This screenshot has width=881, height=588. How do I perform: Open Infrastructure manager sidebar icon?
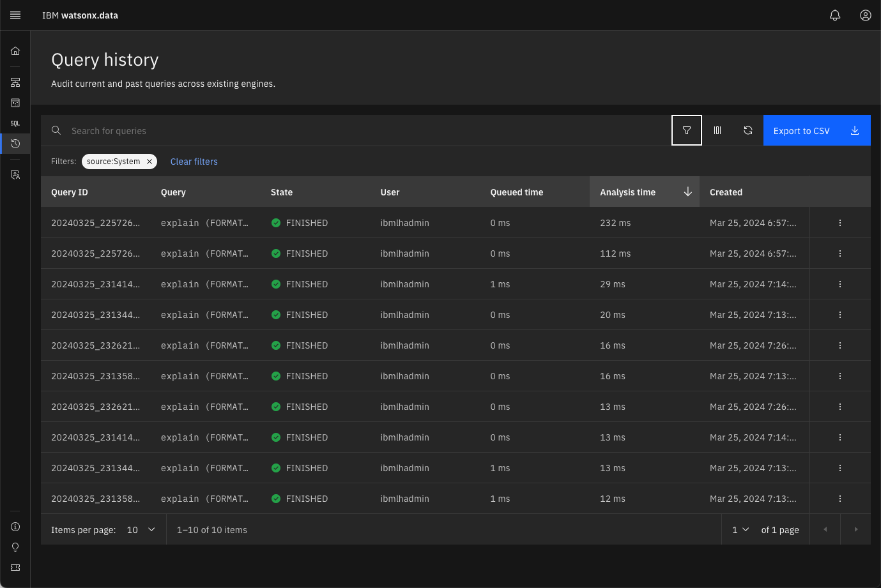[15, 82]
